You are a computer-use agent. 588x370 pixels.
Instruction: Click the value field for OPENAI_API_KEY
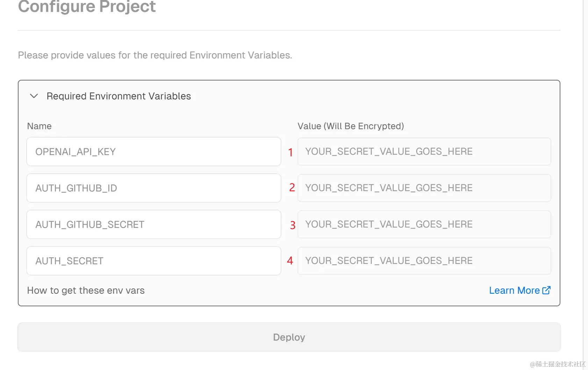(424, 152)
